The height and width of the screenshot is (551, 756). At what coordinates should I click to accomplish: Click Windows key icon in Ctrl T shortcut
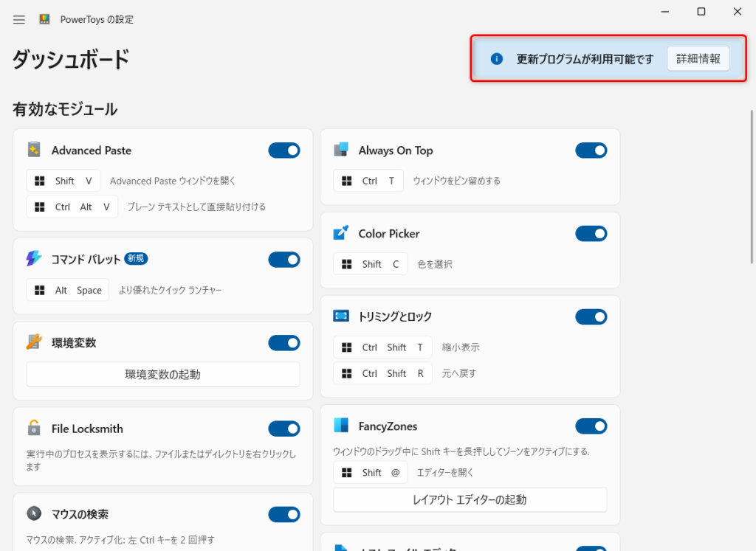click(347, 181)
